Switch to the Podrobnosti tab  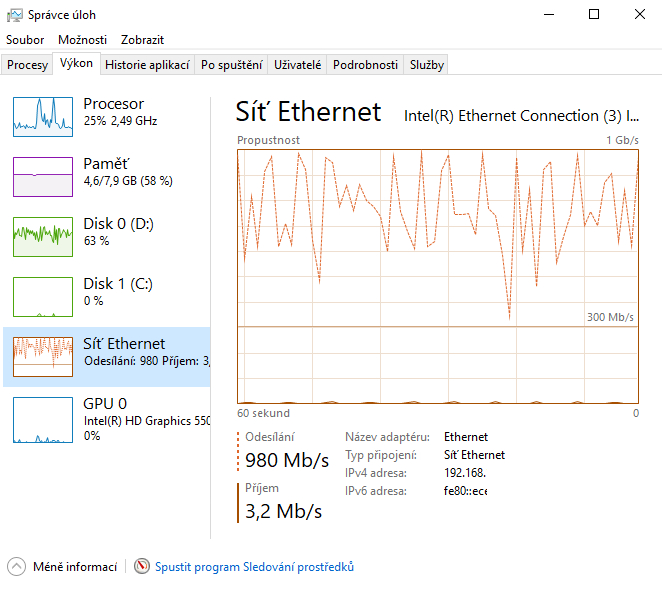[365, 65]
